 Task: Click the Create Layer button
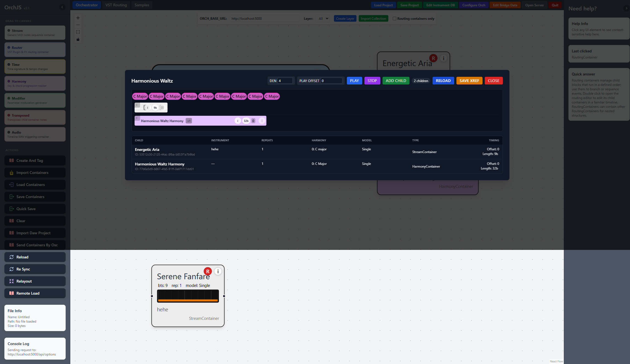(x=345, y=19)
